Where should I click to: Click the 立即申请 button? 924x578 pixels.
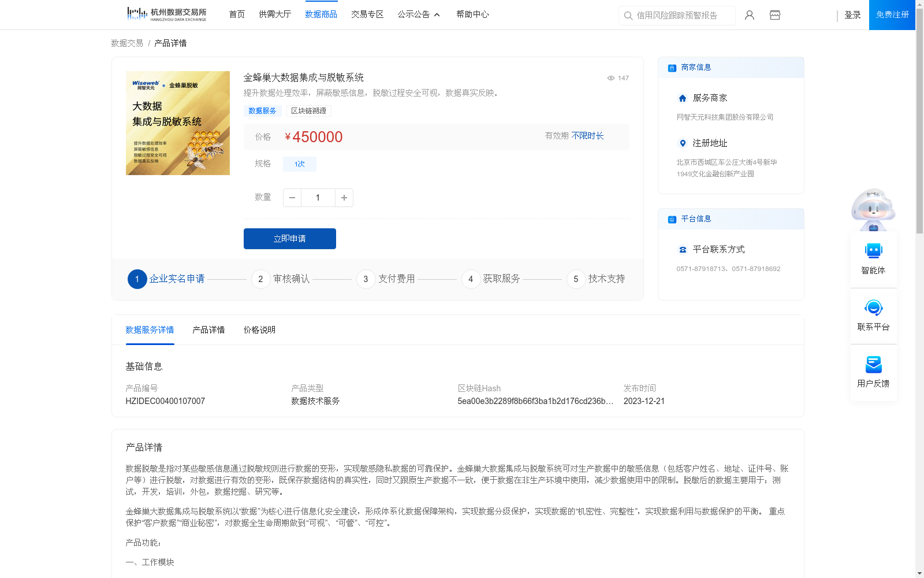(290, 239)
